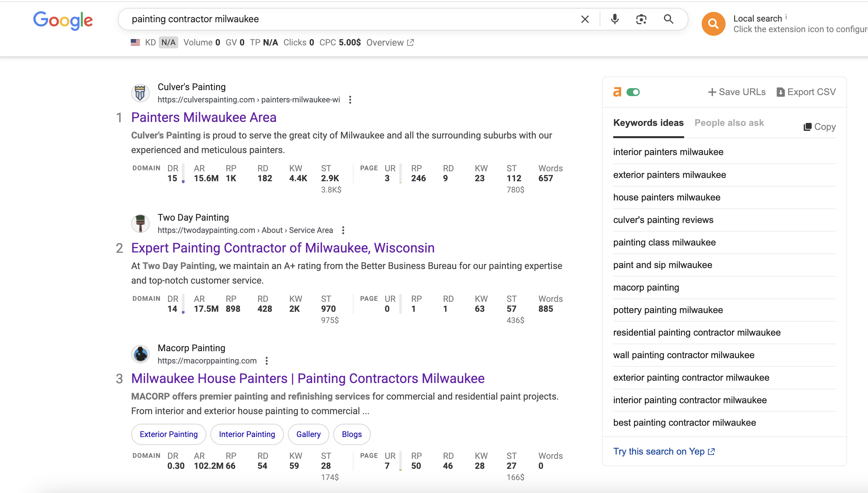Select keyword 'macorp painting'
The width and height of the screenshot is (868, 493).
point(646,288)
